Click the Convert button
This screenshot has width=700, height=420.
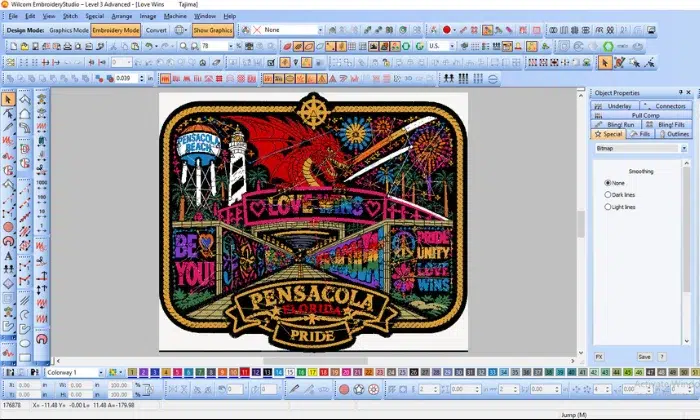(156, 30)
